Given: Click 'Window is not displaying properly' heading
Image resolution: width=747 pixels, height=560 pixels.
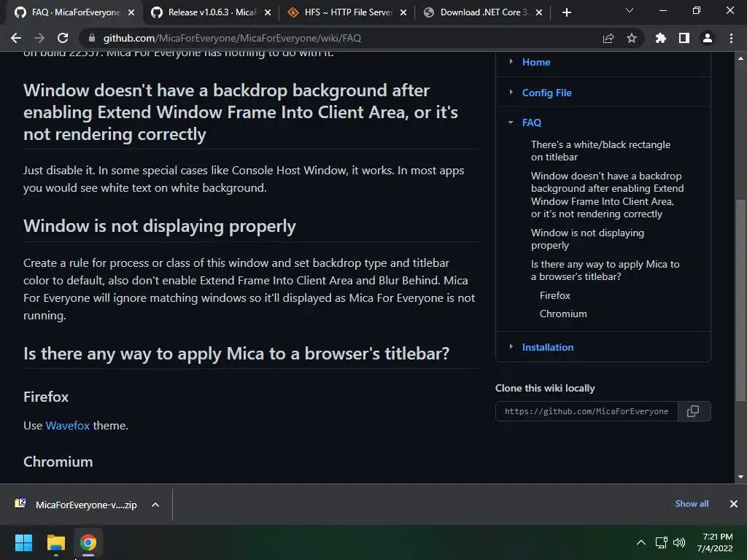Looking at the screenshot, I should (x=160, y=226).
